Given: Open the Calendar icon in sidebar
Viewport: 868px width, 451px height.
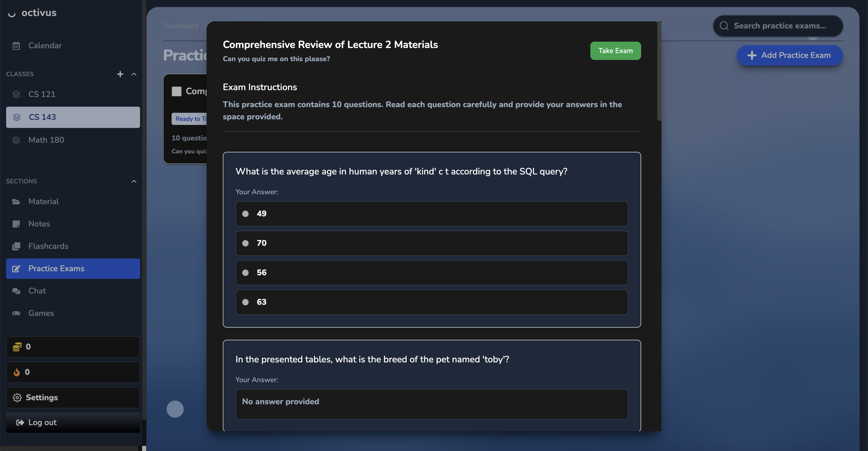Looking at the screenshot, I should [16, 45].
